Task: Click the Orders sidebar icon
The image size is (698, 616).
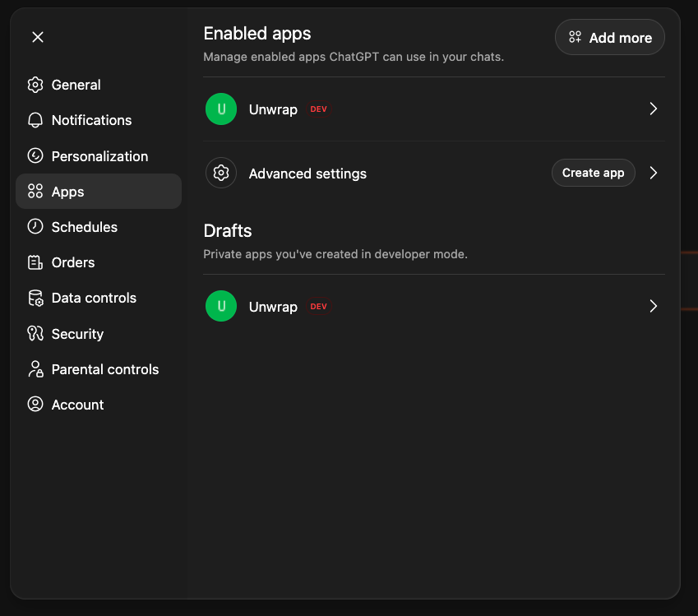Action: [35, 262]
